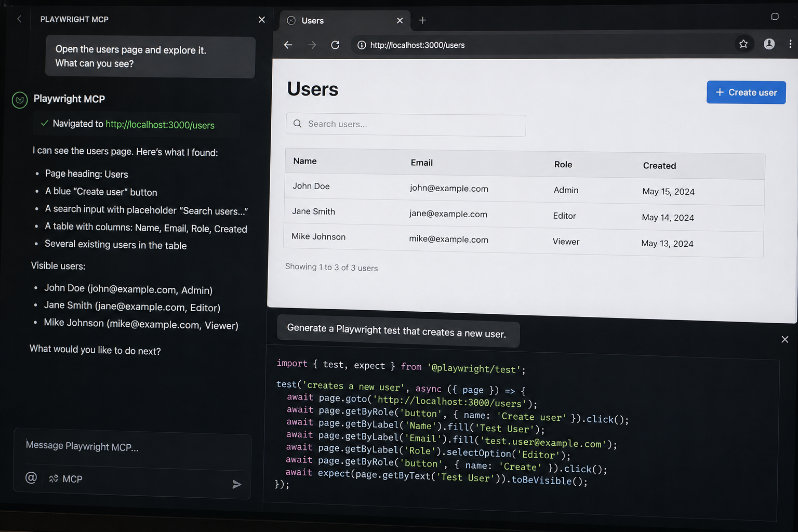The image size is (798, 532).
Task: Click the address bar URL
Action: pyautogui.click(x=418, y=45)
